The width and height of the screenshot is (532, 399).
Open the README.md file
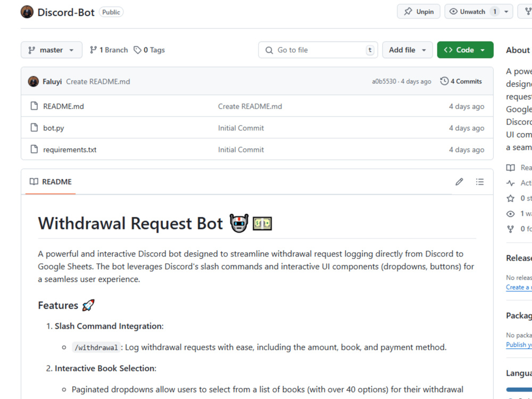[x=63, y=106]
